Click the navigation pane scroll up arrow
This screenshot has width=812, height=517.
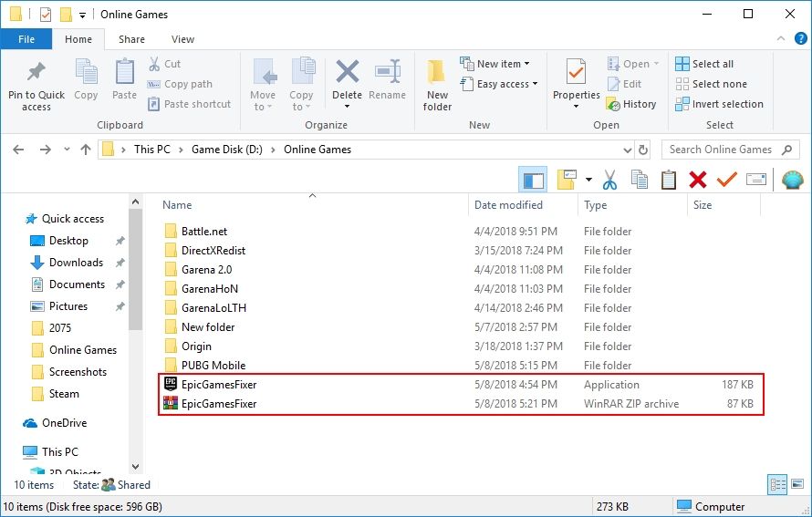click(136, 202)
